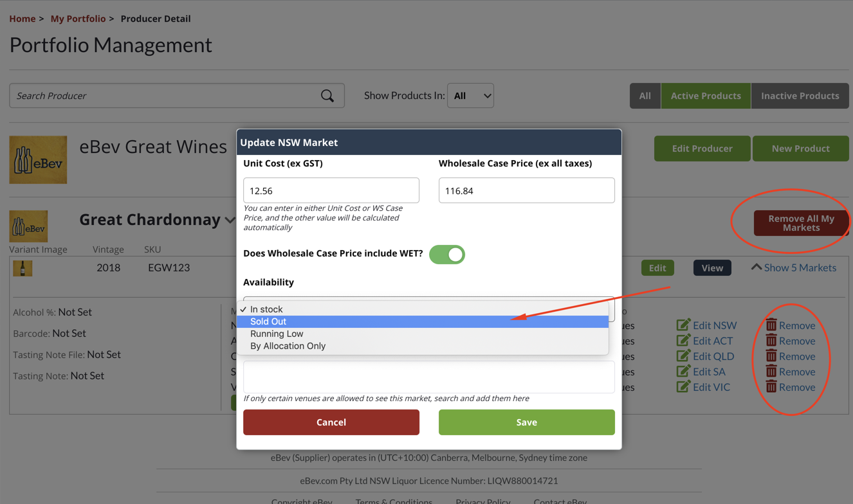
Task: Click the Edit QLD link text
Action: coord(713,356)
